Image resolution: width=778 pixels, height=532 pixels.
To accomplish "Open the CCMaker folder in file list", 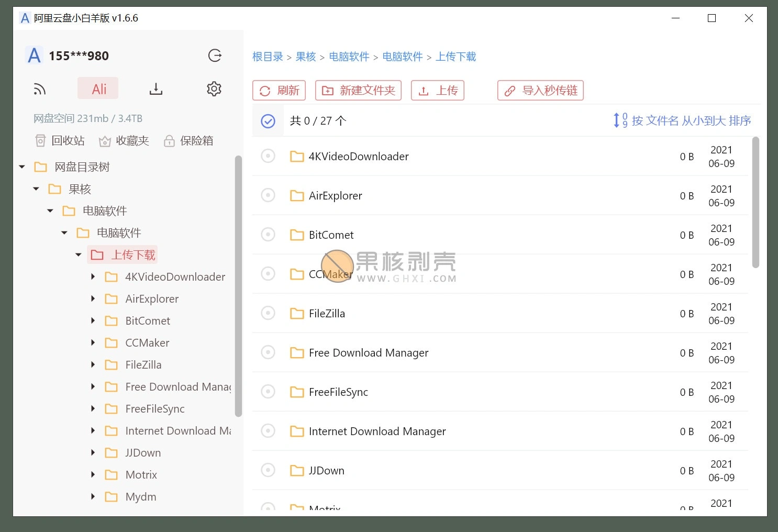I will click(x=330, y=274).
